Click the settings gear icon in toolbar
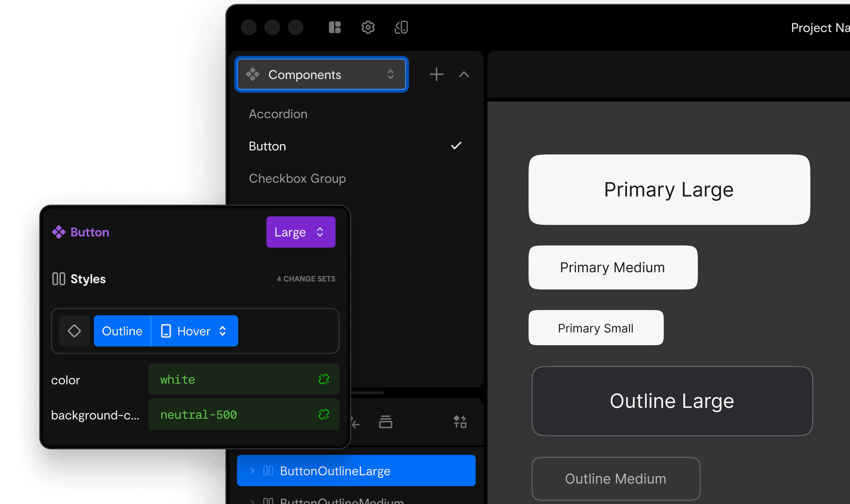The height and width of the screenshot is (504, 850). tap(368, 27)
